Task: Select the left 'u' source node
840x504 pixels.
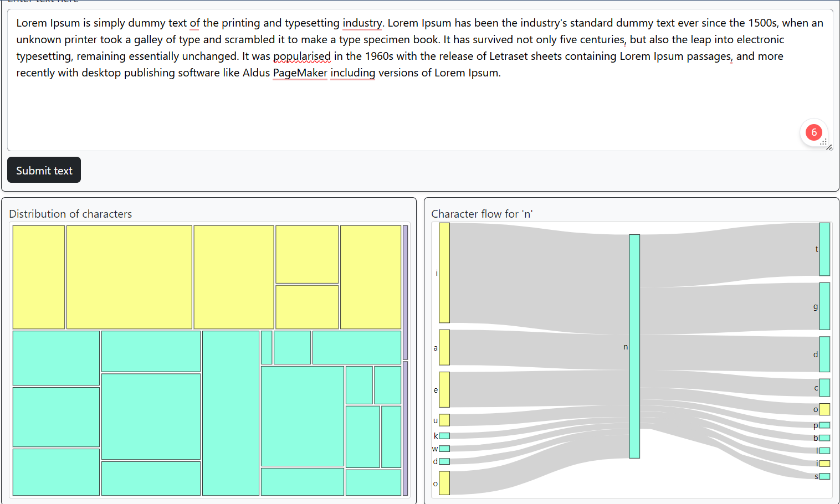Action: pyautogui.click(x=444, y=420)
